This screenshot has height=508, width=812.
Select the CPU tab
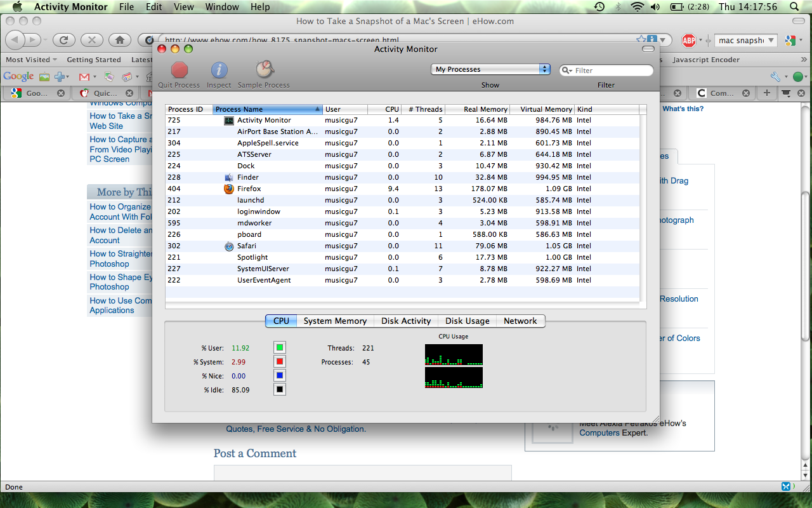[x=281, y=321]
